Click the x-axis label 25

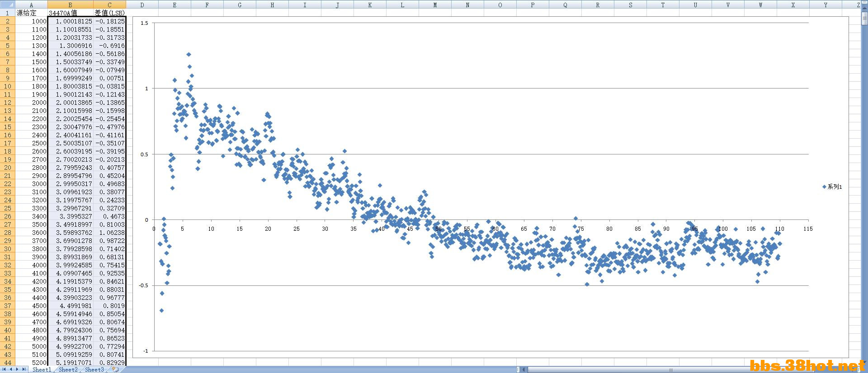(297, 229)
